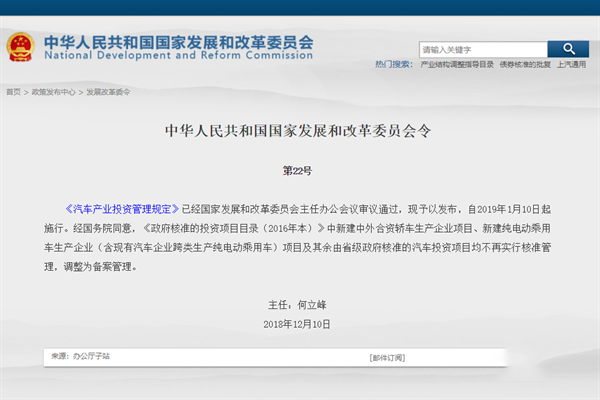Click the magnifying glass search button

(568, 48)
